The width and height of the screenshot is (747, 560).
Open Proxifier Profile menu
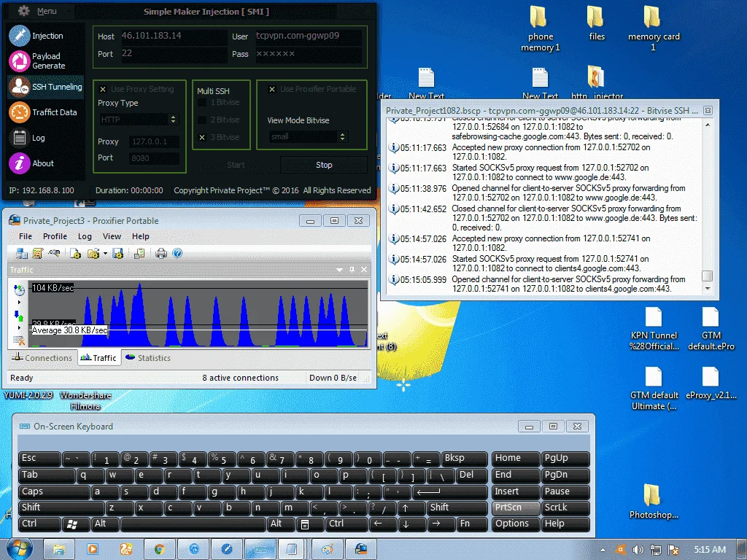pyautogui.click(x=55, y=236)
